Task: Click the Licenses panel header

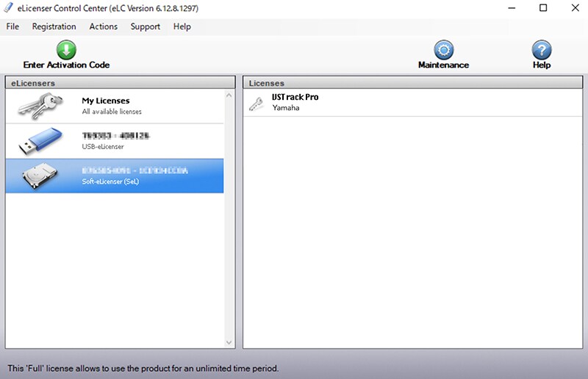Action: click(412, 83)
